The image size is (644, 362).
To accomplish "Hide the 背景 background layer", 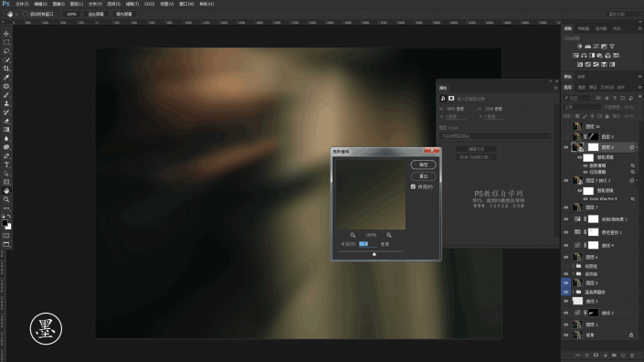I will [566, 335].
